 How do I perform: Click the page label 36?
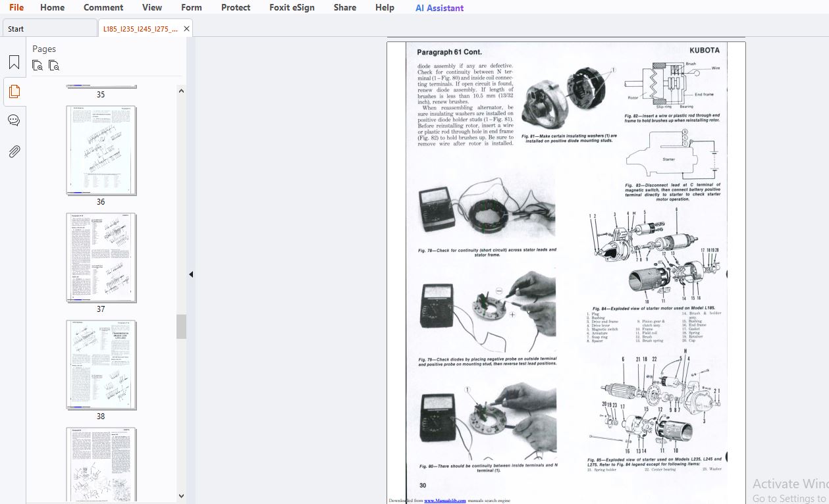(101, 202)
